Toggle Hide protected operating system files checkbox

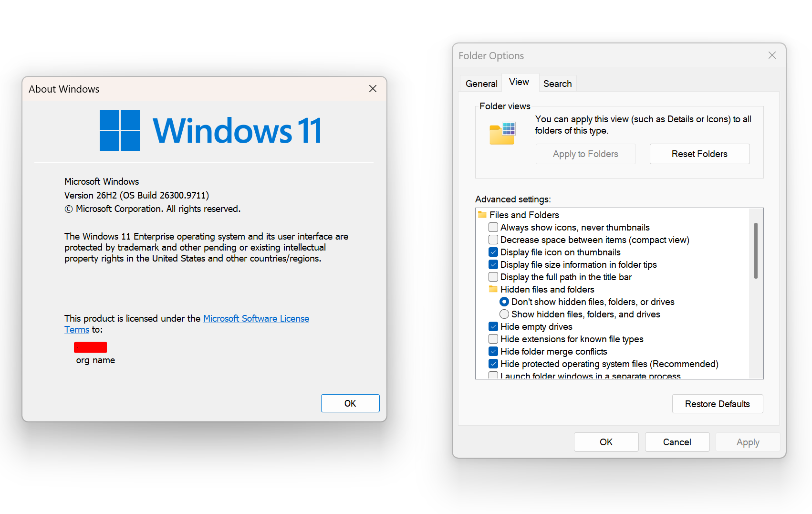(493, 364)
